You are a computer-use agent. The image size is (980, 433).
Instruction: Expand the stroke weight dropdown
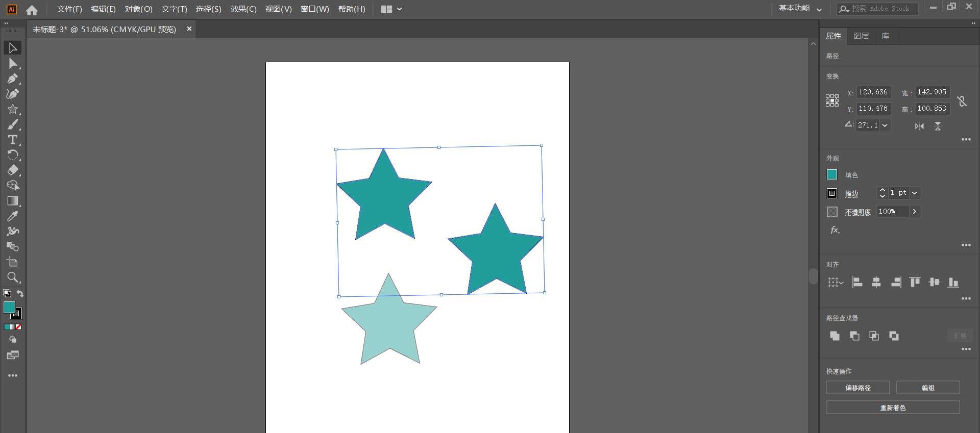click(915, 193)
